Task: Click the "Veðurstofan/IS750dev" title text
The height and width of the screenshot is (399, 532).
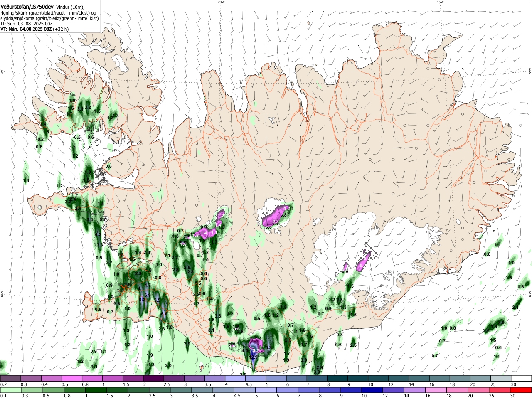Action: [x=27, y=7]
